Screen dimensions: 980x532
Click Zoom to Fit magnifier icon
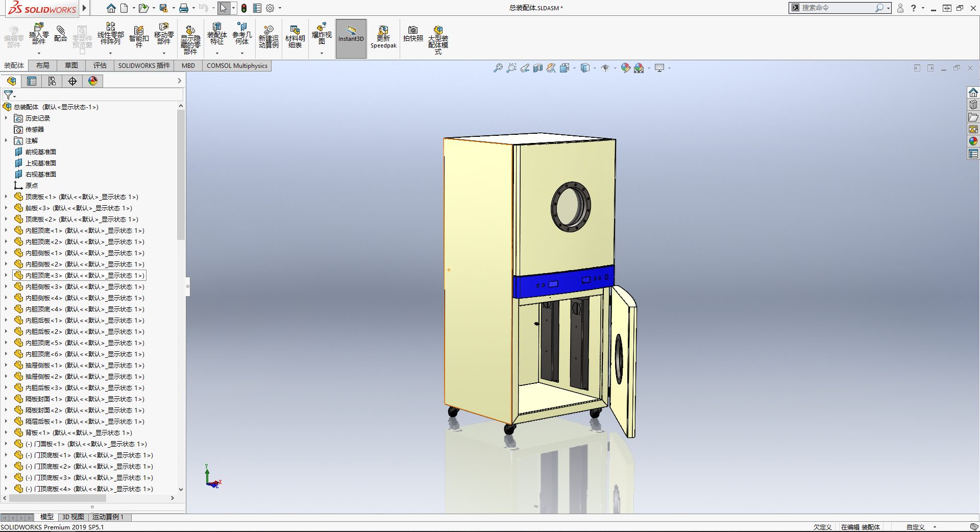coord(498,68)
